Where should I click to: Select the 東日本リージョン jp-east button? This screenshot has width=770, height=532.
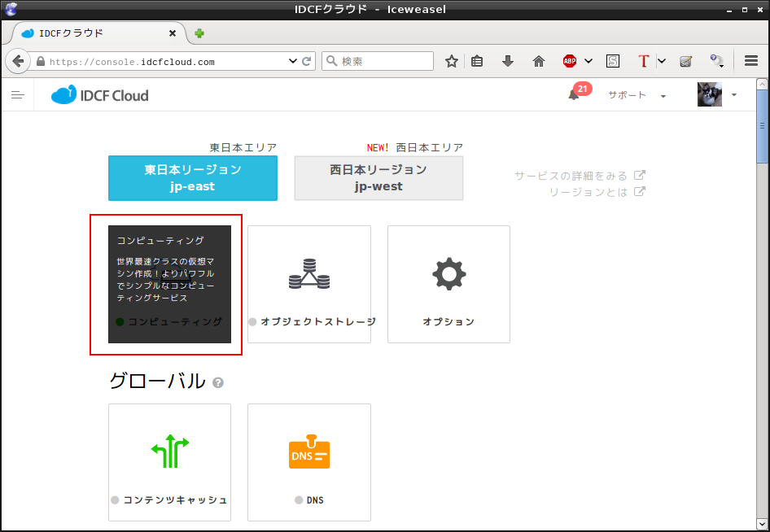pos(192,178)
